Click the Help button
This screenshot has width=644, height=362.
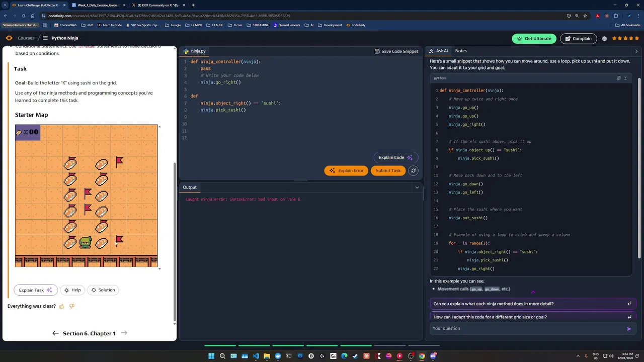click(72, 290)
